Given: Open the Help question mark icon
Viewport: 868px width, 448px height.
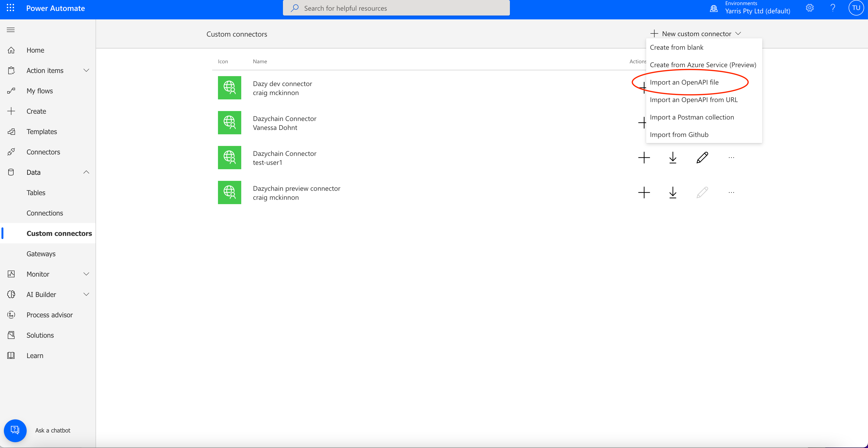Looking at the screenshot, I should pyautogui.click(x=833, y=8).
